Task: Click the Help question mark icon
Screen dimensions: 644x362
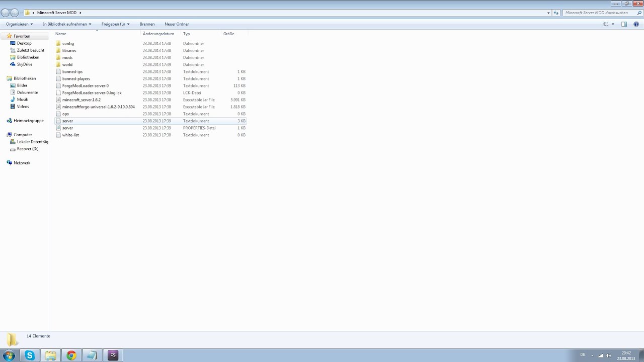Action: (x=636, y=24)
